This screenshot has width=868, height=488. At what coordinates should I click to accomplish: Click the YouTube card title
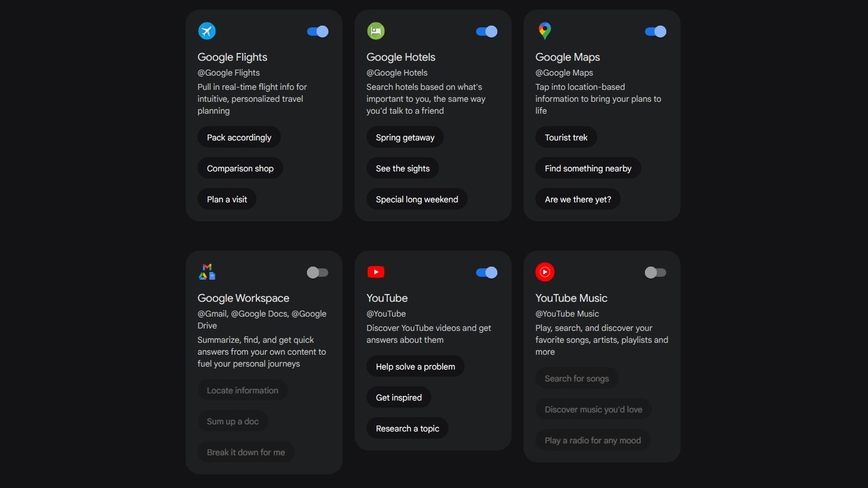point(387,298)
